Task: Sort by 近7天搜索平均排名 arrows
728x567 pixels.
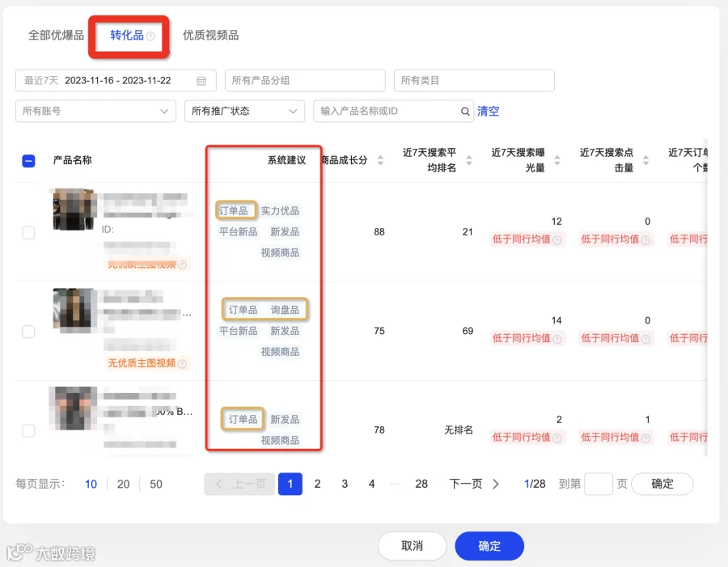Action: click(x=469, y=161)
